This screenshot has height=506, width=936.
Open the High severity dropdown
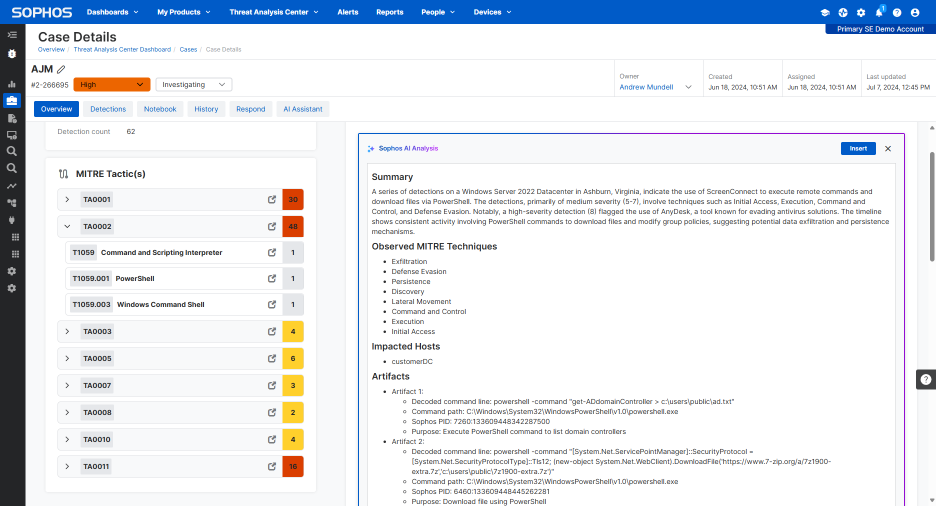coord(111,85)
